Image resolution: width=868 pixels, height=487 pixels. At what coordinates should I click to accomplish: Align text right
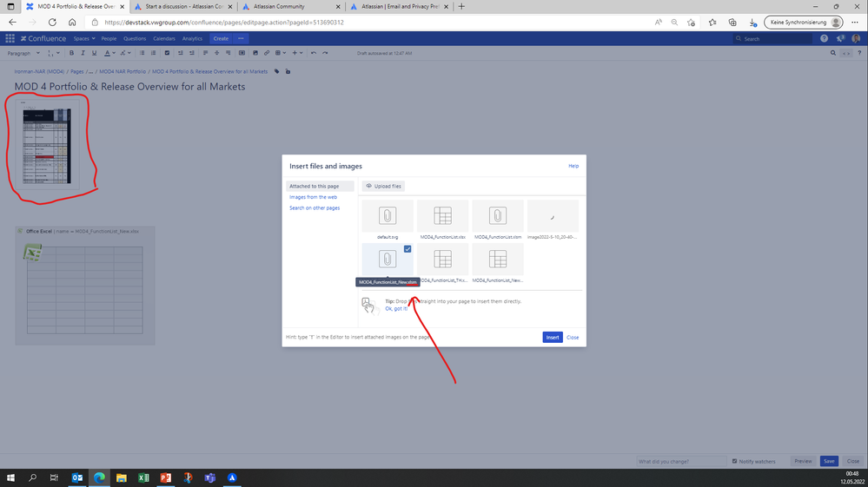click(x=228, y=53)
